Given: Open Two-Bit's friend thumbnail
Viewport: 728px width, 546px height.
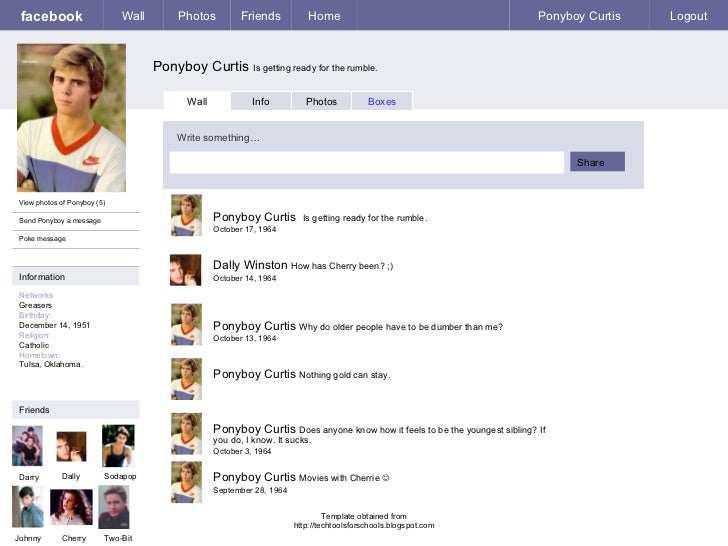Looking at the screenshot, I should (x=114, y=507).
